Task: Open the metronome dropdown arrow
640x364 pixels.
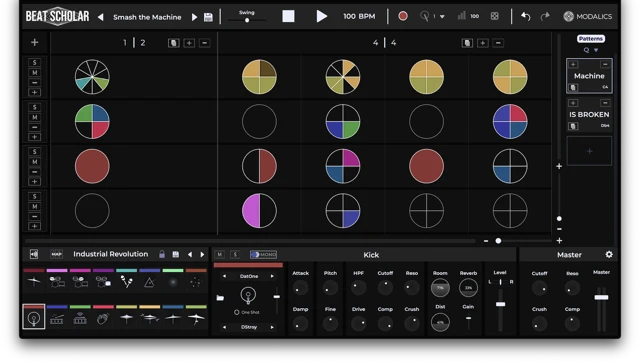Action: [442, 17]
